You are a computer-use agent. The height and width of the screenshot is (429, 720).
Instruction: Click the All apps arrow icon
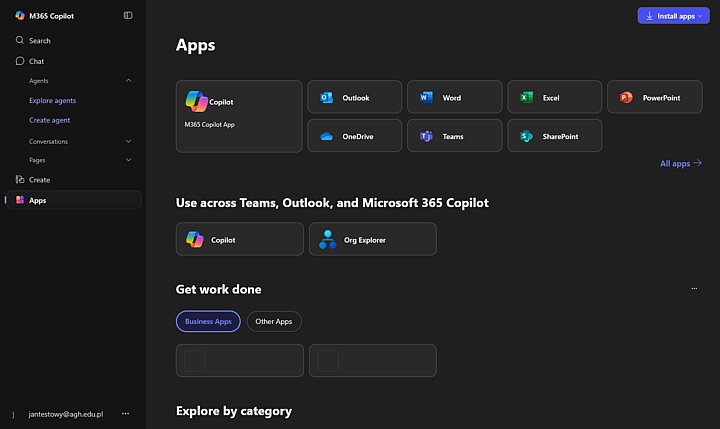point(698,163)
